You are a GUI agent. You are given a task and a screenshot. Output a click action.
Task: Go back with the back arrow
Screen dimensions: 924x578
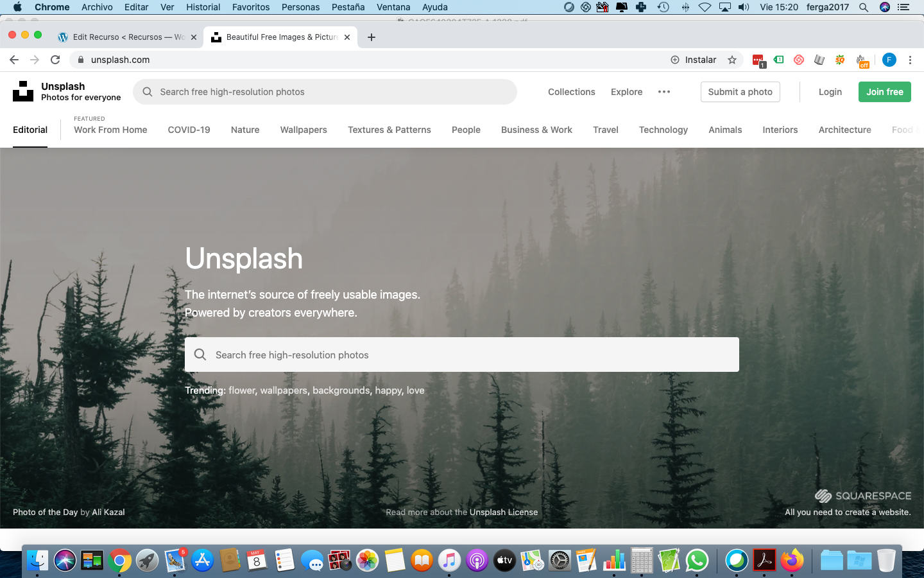(x=14, y=60)
